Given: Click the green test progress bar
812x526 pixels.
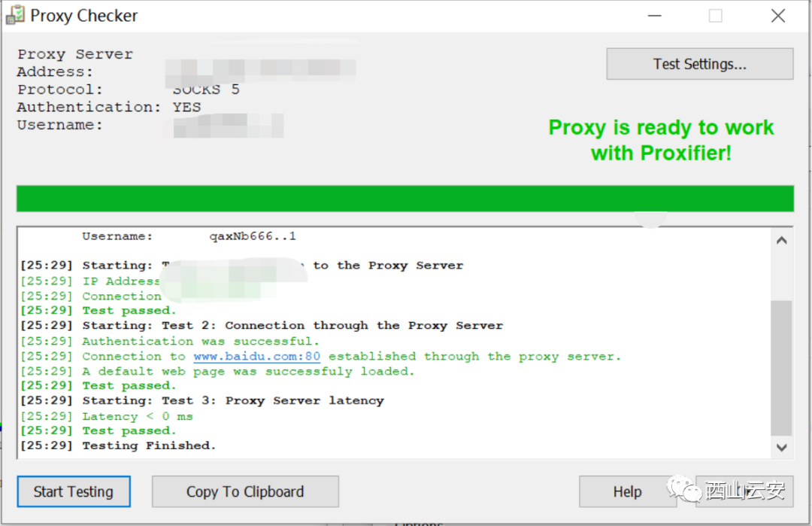Looking at the screenshot, I should tap(405, 199).
